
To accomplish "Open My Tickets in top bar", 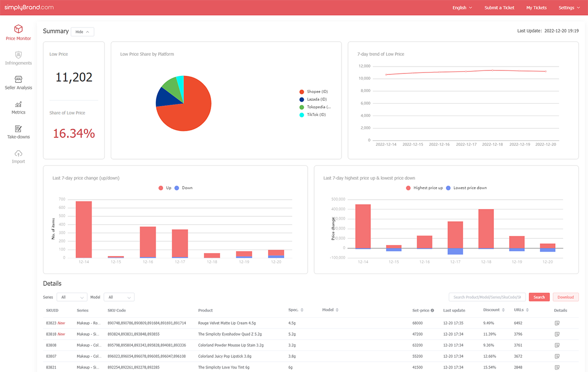I will (536, 8).
